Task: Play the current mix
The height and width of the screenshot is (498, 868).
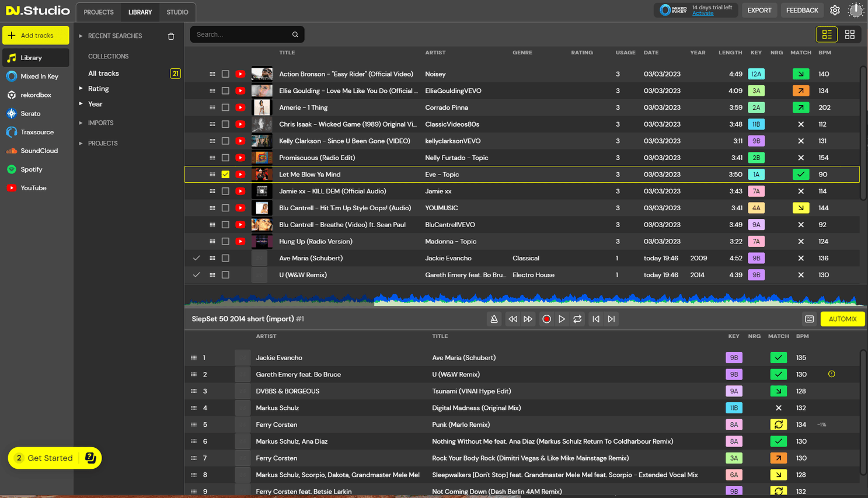Action: 562,319
